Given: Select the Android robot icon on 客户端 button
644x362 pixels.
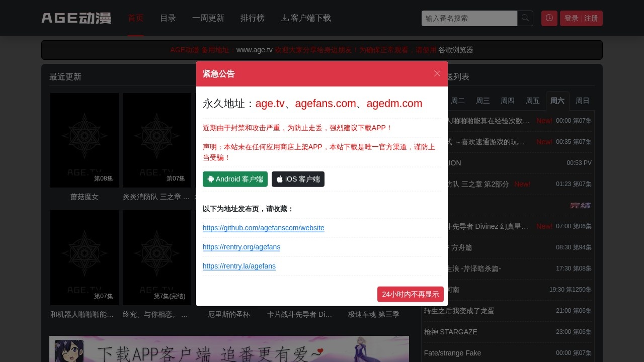Looking at the screenshot, I should [211, 179].
